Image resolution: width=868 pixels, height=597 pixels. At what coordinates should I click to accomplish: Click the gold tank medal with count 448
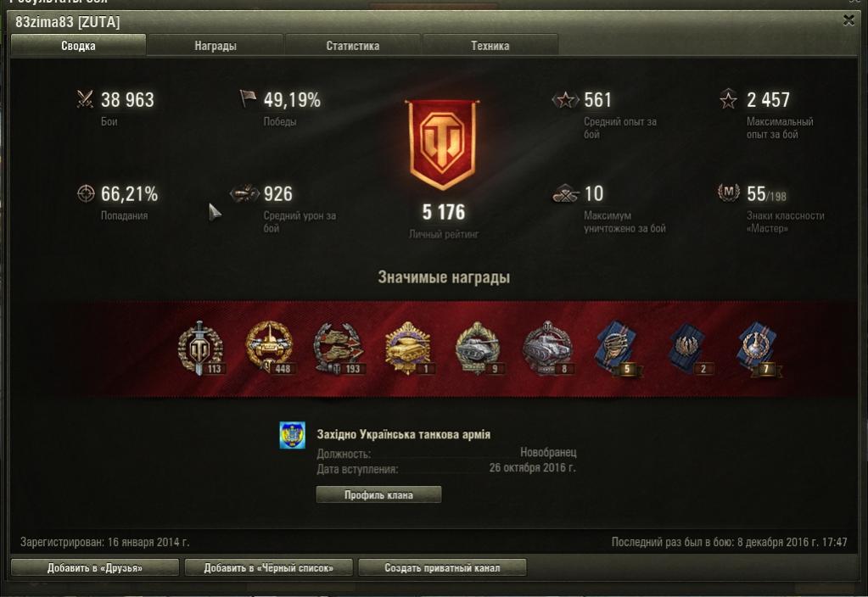click(270, 349)
